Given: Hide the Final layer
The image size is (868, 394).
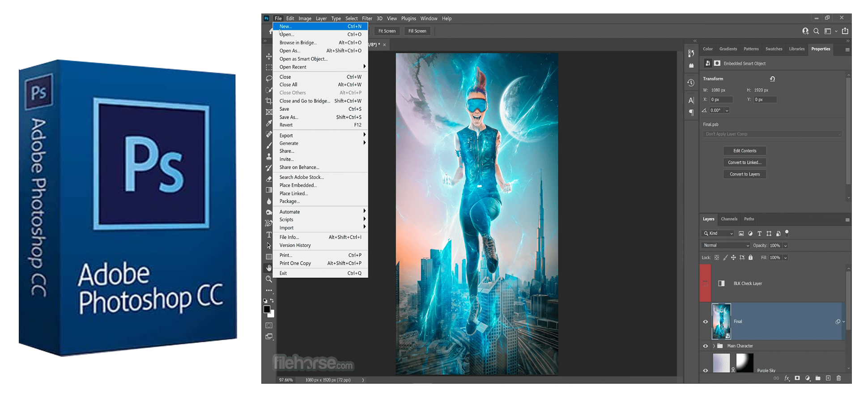Looking at the screenshot, I should (706, 321).
